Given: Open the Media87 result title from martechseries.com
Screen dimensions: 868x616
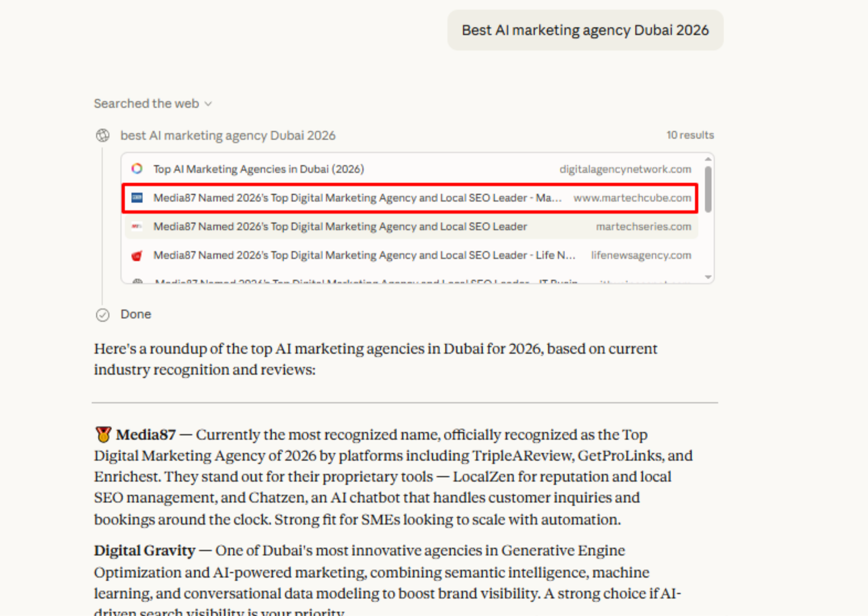Looking at the screenshot, I should (x=340, y=227).
